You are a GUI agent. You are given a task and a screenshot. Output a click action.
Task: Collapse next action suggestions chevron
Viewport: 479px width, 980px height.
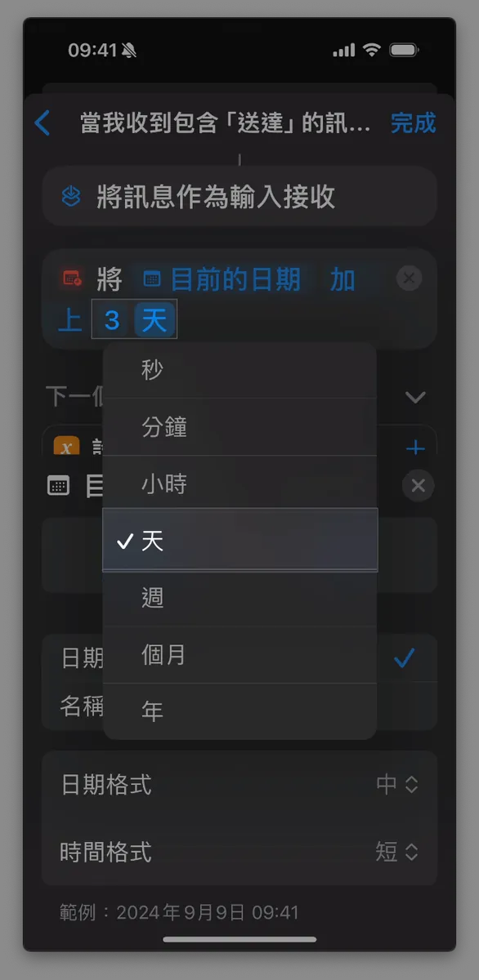[415, 398]
